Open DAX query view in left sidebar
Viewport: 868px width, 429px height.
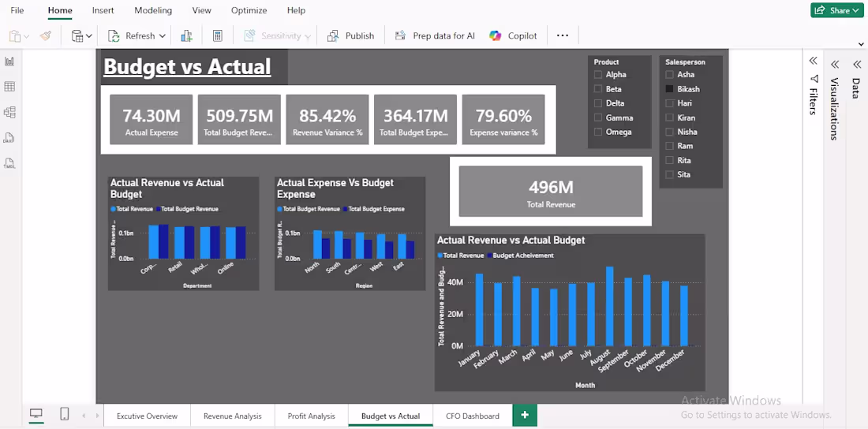(9, 138)
